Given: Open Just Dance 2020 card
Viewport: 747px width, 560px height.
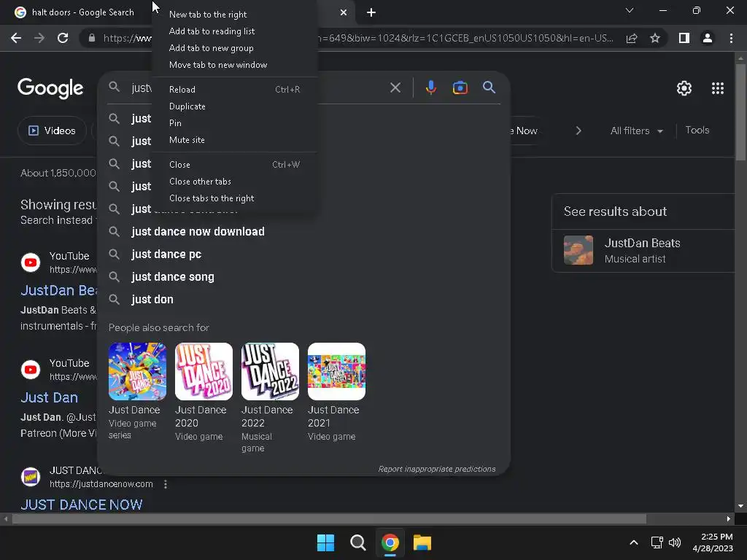Looking at the screenshot, I should [204, 392].
